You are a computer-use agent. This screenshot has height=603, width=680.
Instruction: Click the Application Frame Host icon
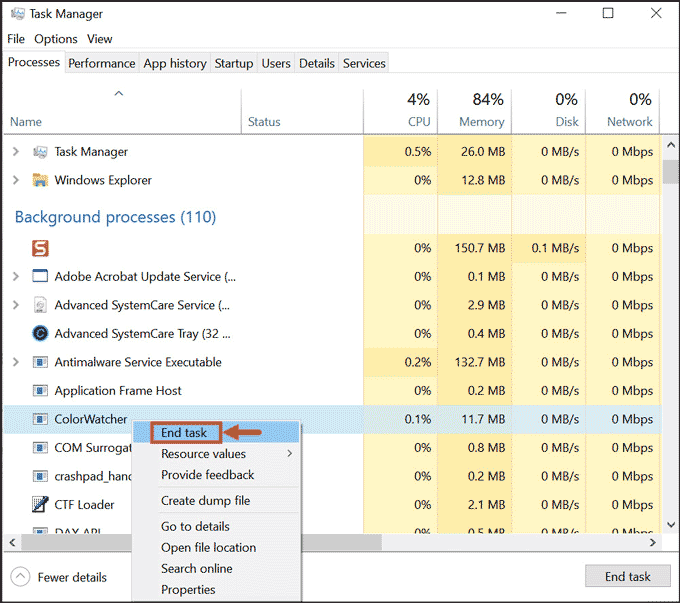40,390
